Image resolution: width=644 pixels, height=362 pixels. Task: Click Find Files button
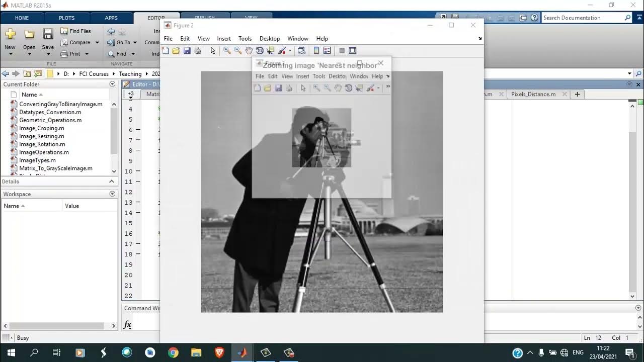tap(76, 31)
